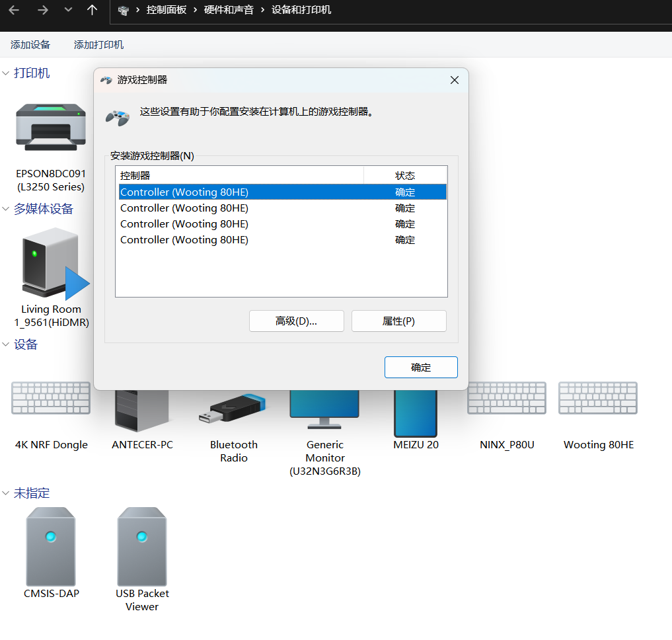Go up one folder level

pyautogui.click(x=92, y=10)
